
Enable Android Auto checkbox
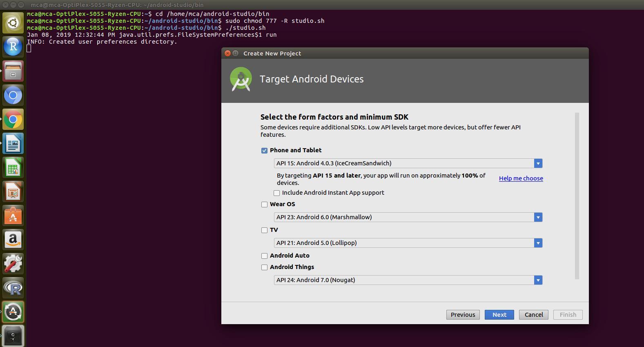tap(264, 256)
